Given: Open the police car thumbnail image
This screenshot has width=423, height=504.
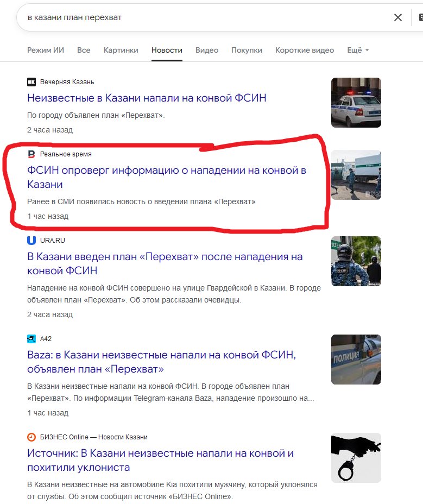Looking at the screenshot, I should (x=356, y=103).
